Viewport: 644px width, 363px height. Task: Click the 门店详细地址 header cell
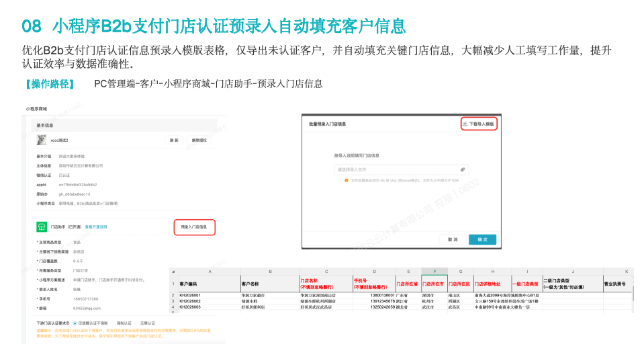[493, 284]
